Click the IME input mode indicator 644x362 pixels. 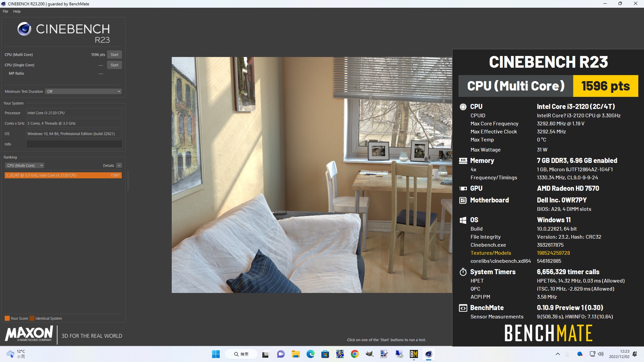[x=568, y=354]
